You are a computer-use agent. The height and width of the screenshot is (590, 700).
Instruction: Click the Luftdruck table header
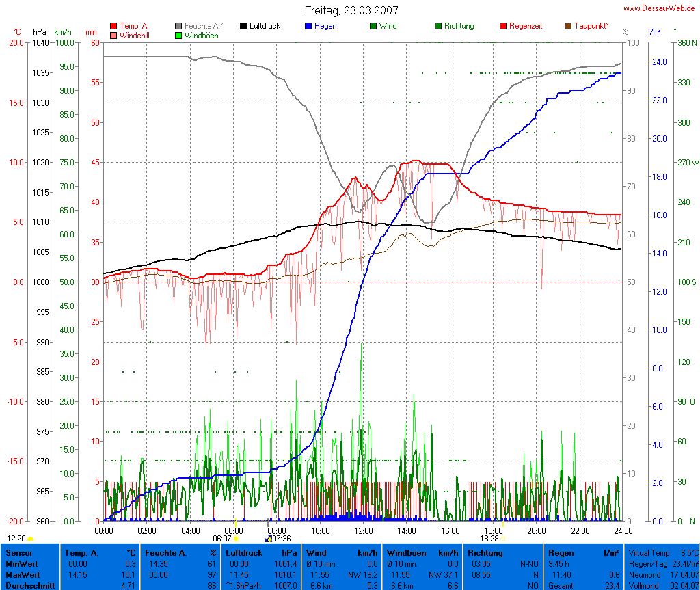[x=245, y=552]
